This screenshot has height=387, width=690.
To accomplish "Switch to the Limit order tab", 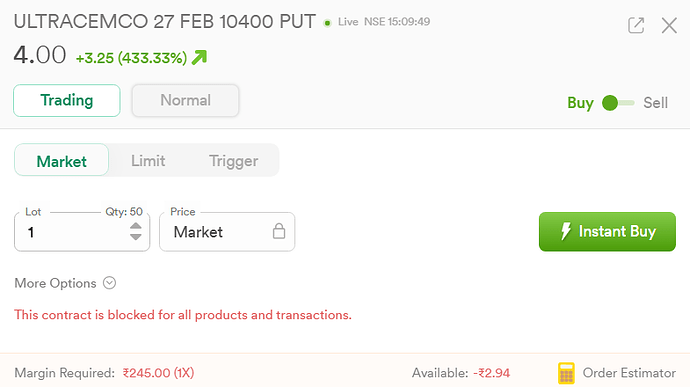I will pyautogui.click(x=148, y=161).
